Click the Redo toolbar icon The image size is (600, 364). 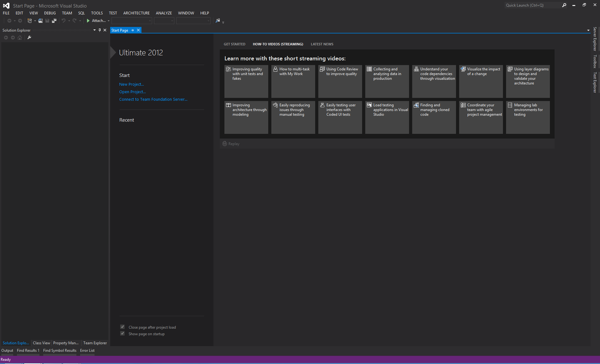tap(75, 21)
